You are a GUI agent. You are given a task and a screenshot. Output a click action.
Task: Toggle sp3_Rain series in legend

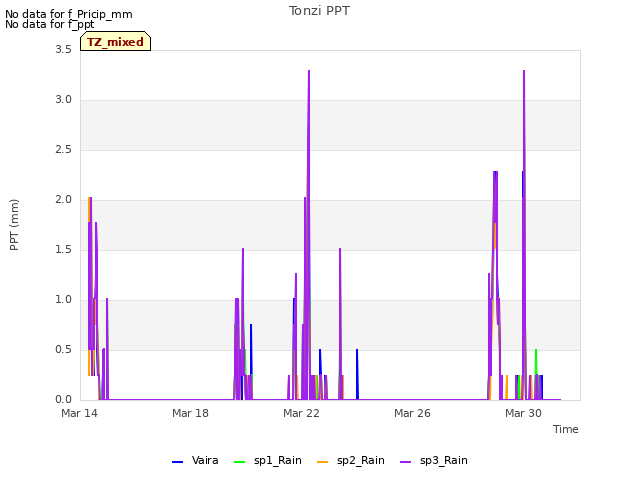pyautogui.click(x=433, y=461)
